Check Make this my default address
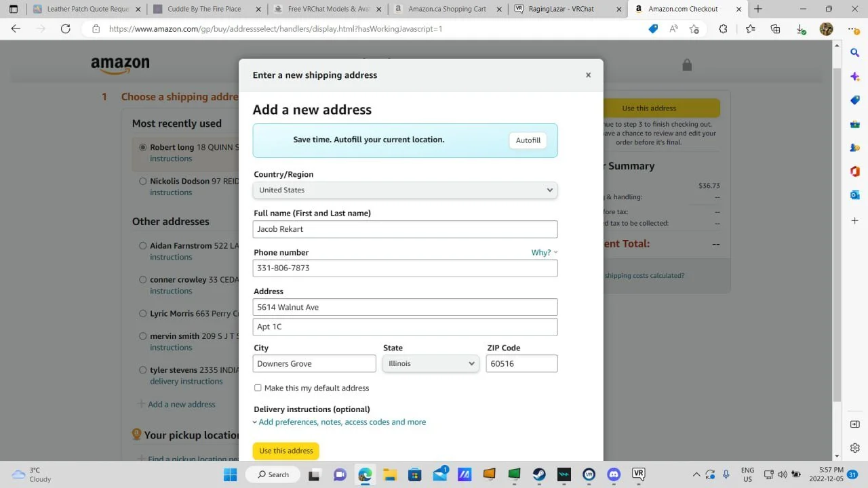 (258, 388)
